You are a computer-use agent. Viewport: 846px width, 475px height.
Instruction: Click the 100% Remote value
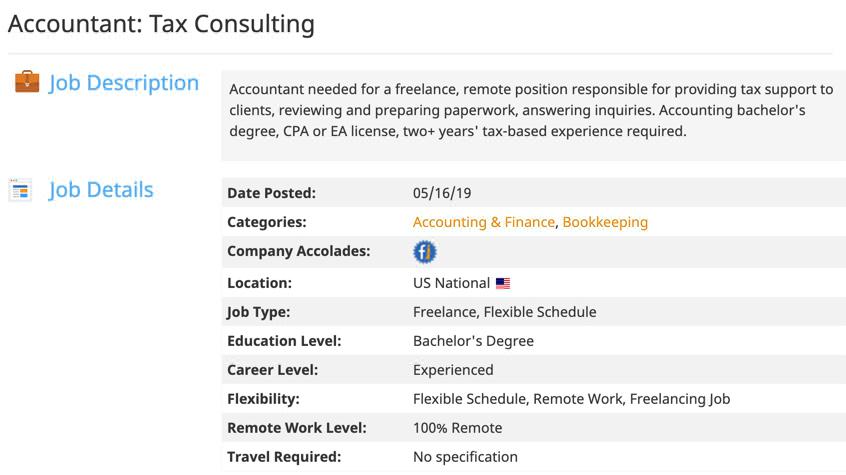coord(458,428)
